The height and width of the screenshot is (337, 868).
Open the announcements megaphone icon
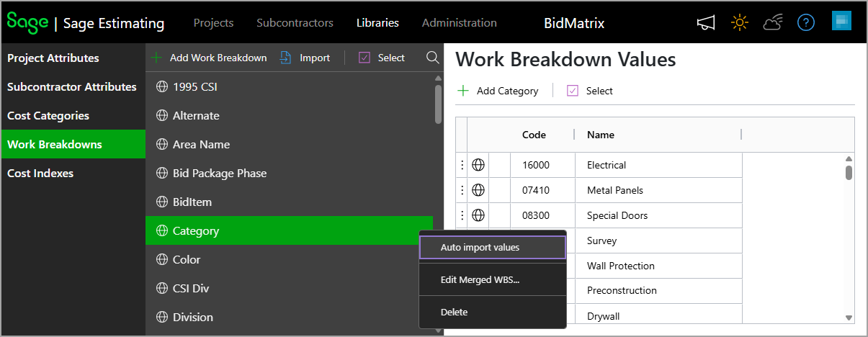pos(706,23)
